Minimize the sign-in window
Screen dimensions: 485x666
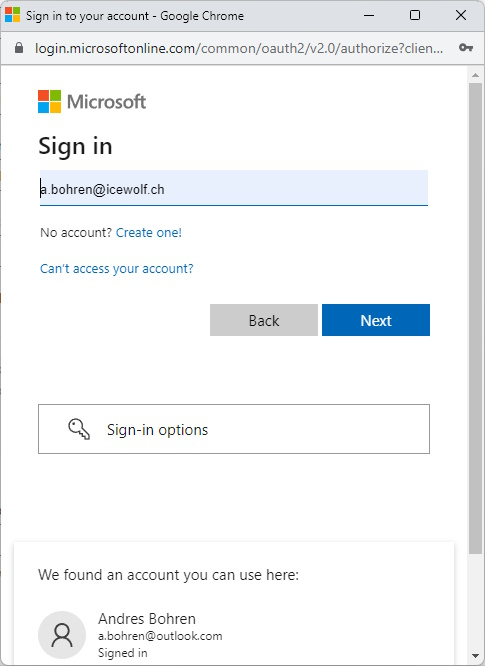coord(369,16)
